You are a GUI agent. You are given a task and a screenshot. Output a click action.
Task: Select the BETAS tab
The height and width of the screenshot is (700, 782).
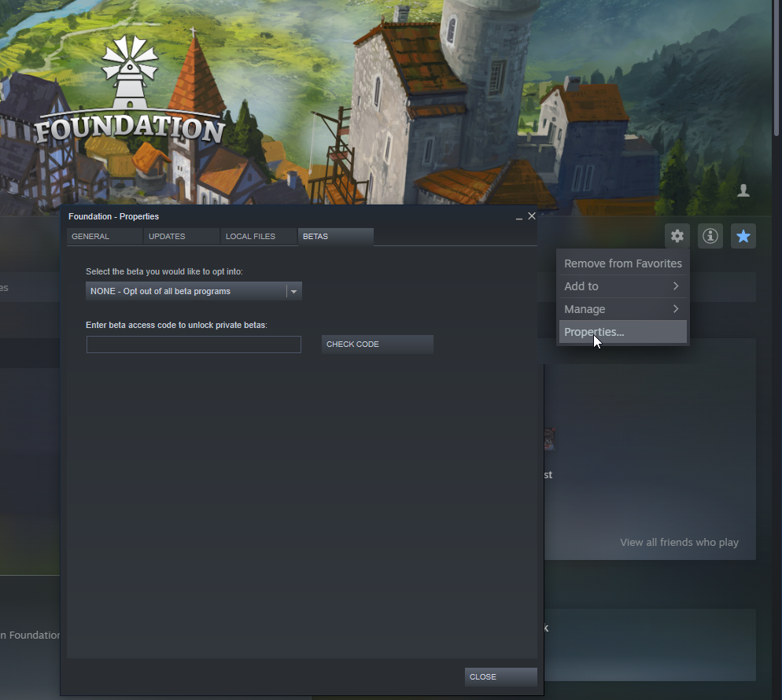pos(336,236)
